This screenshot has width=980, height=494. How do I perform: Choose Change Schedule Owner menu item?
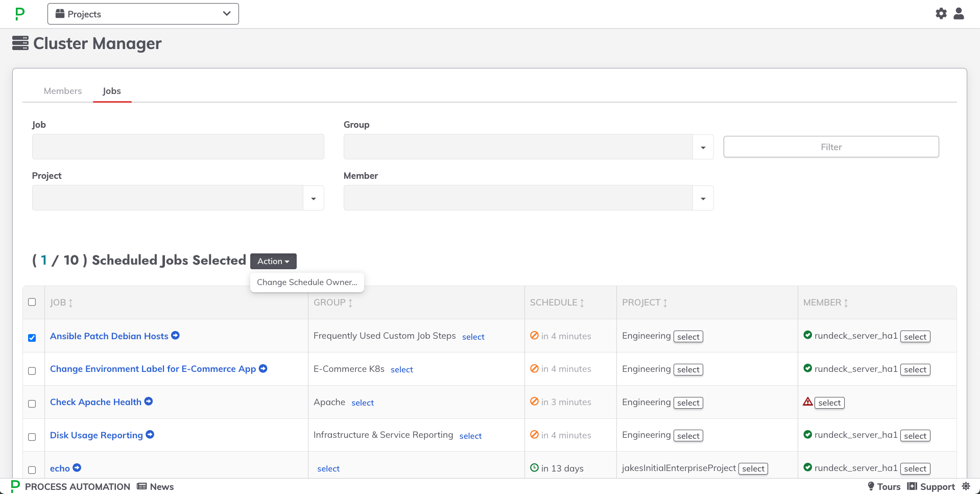coord(307,282)
